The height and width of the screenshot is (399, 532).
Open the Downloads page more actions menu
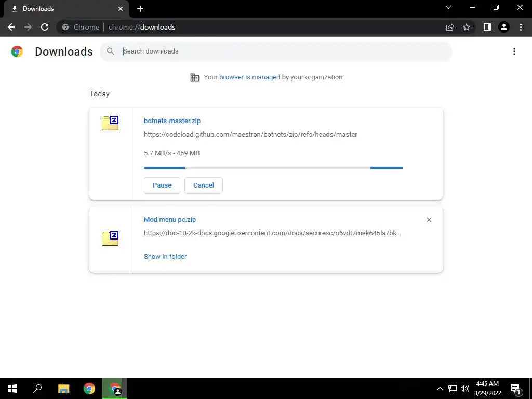coord(514,51)
